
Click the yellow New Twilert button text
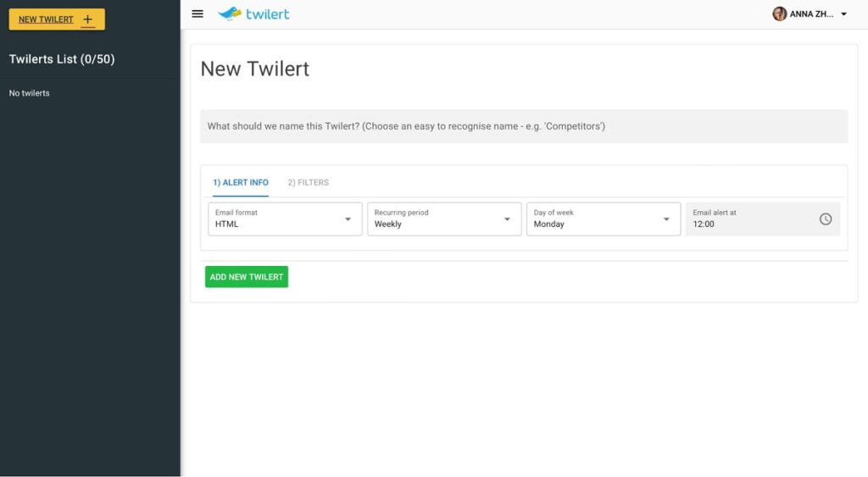[46, 19]
